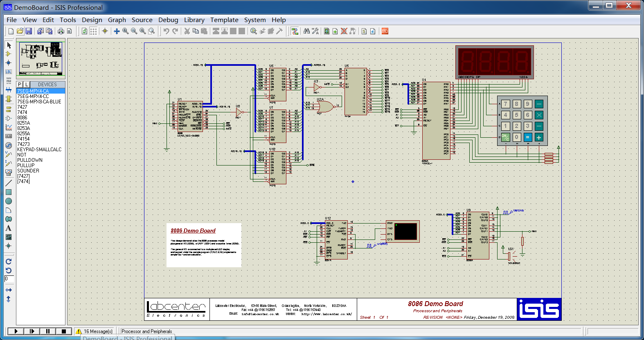Viewport: 644px width, 340px height.
Task: Toggle Wire Auto-router in toolbar
Action: (x=294, y=31)
